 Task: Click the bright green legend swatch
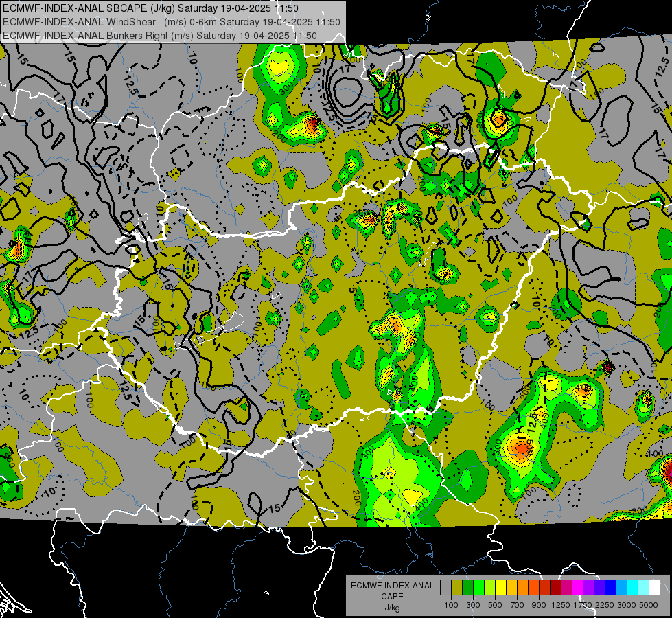point(478,588)
